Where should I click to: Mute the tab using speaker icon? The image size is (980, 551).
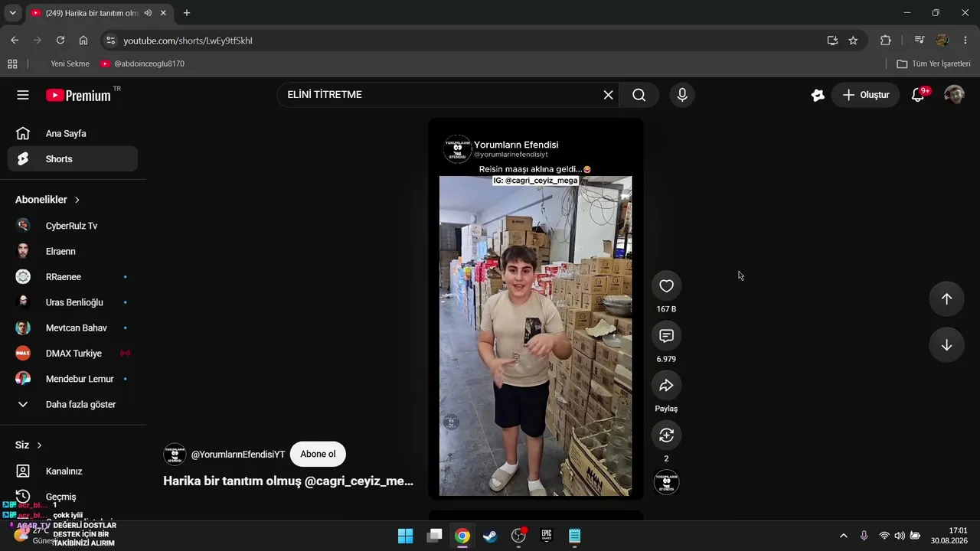(148, 13)
